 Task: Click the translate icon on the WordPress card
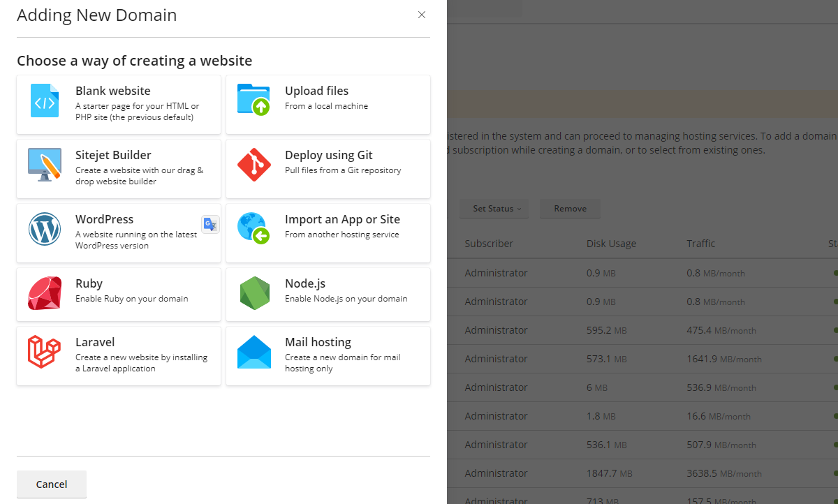210,224
